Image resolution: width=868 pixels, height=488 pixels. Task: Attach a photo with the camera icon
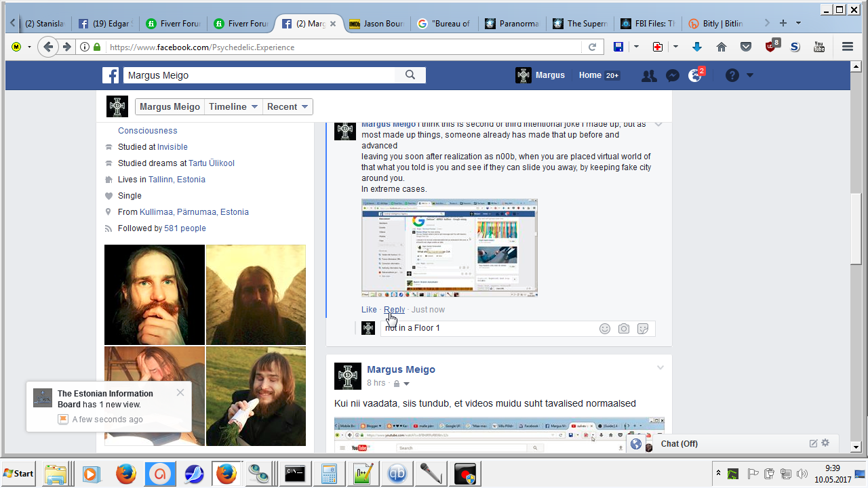pyautogui.click(x=624, y=329)
